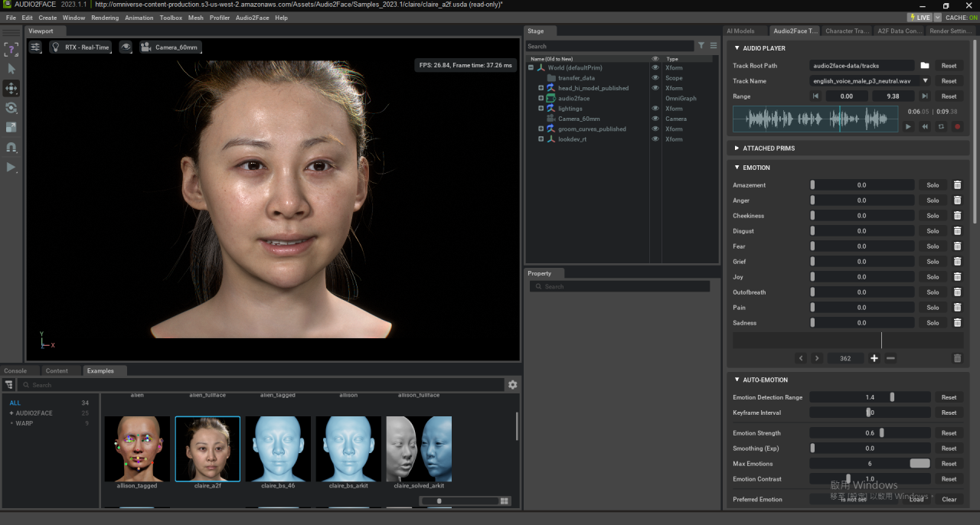This screenshot has height=525, width=980.
Task: Delete the Amazement emotion keyframe
Action: point(957,185)
